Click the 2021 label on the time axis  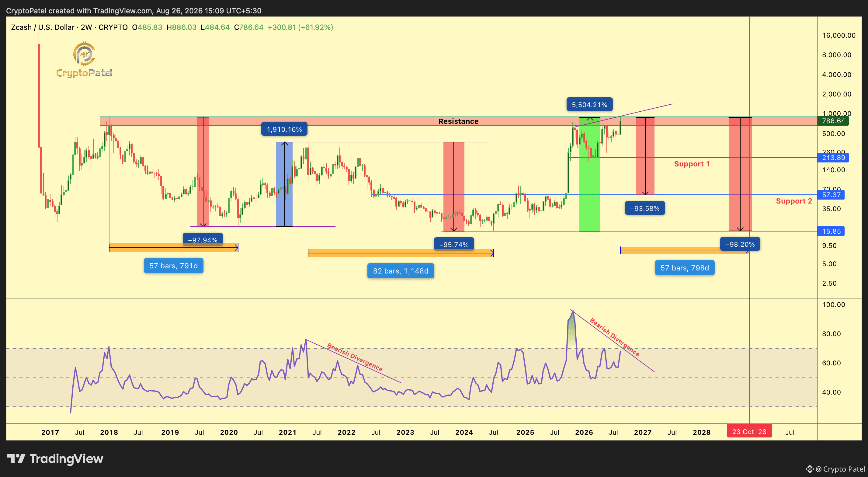pos(288,432)
